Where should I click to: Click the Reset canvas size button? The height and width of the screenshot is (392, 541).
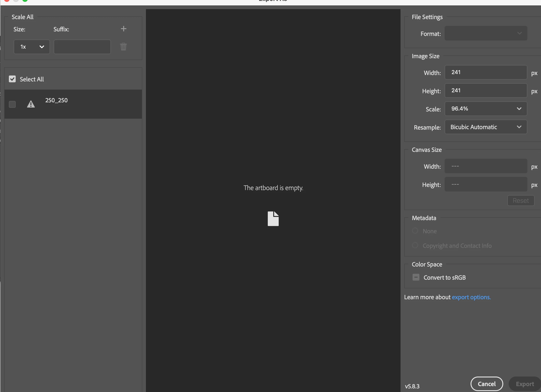click(x=521, y=200)
